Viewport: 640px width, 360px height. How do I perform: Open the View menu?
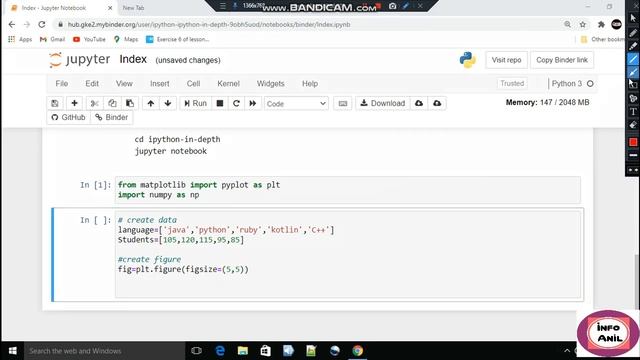coord(124,84)
